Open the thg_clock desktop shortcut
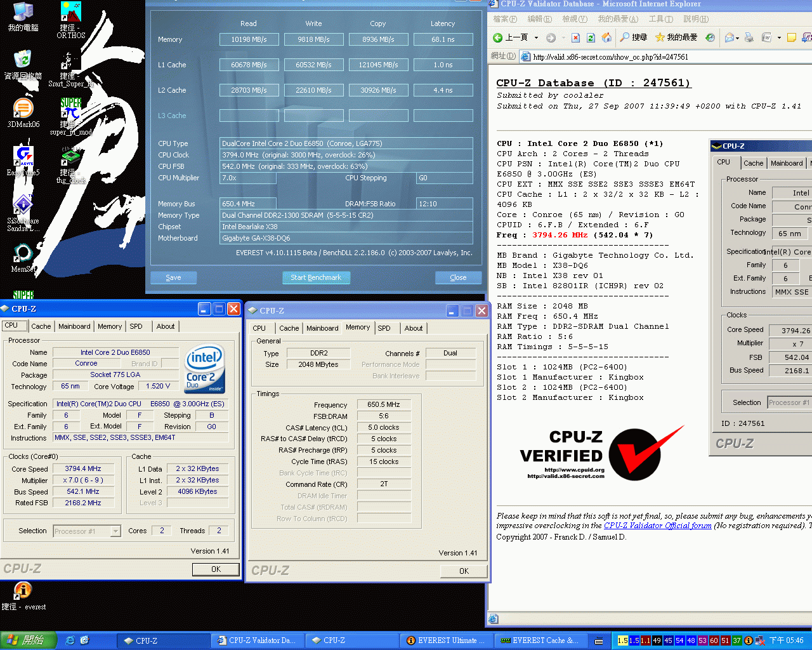 pyautogui.click(x=71, y=165)
